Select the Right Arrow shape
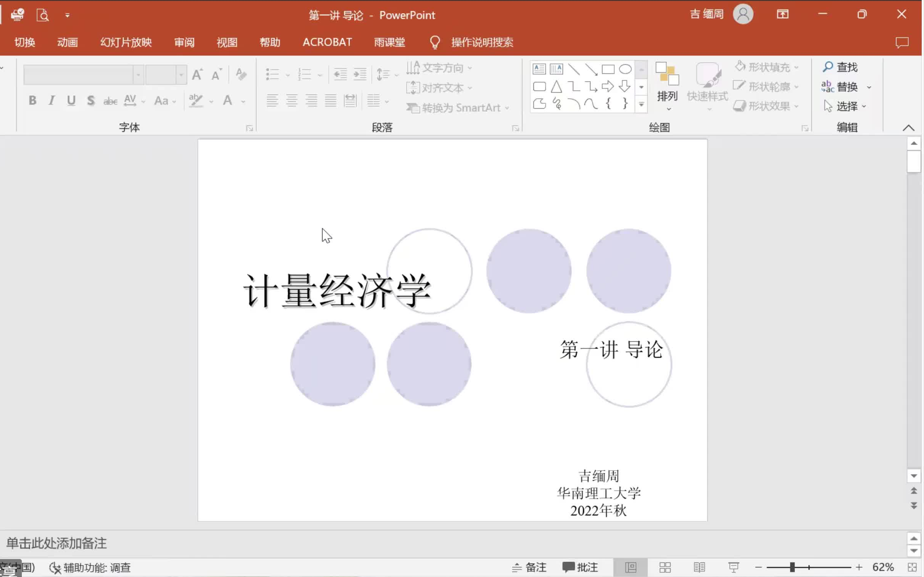 [608, 86]
